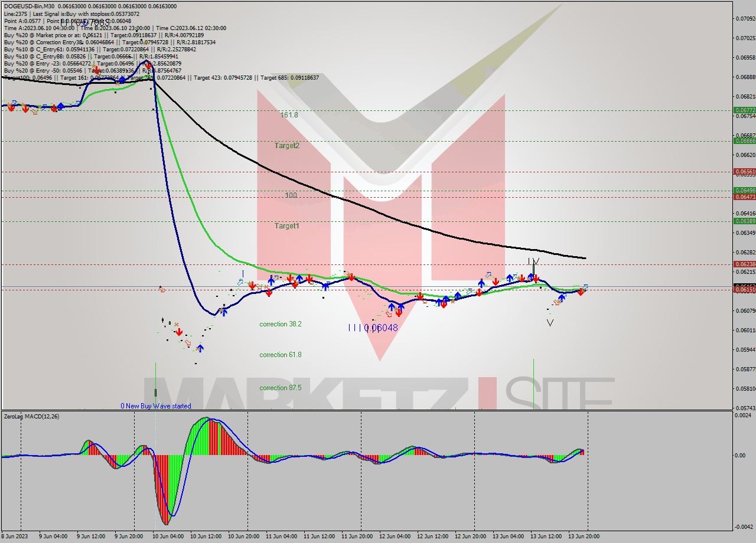
Task: Click the 'correction 38.2' label
Action: pyautogui.click(x=281, y=324)
